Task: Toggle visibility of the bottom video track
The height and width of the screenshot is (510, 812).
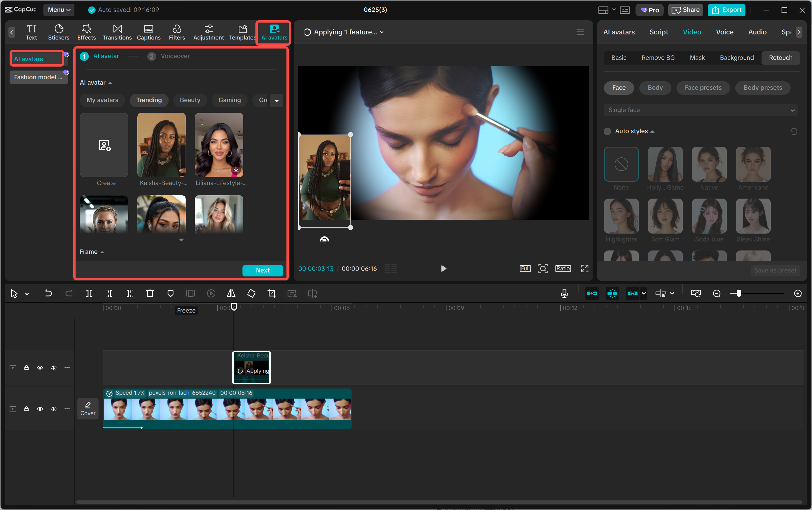Action: pyautogui.click(x=40, y=408)
